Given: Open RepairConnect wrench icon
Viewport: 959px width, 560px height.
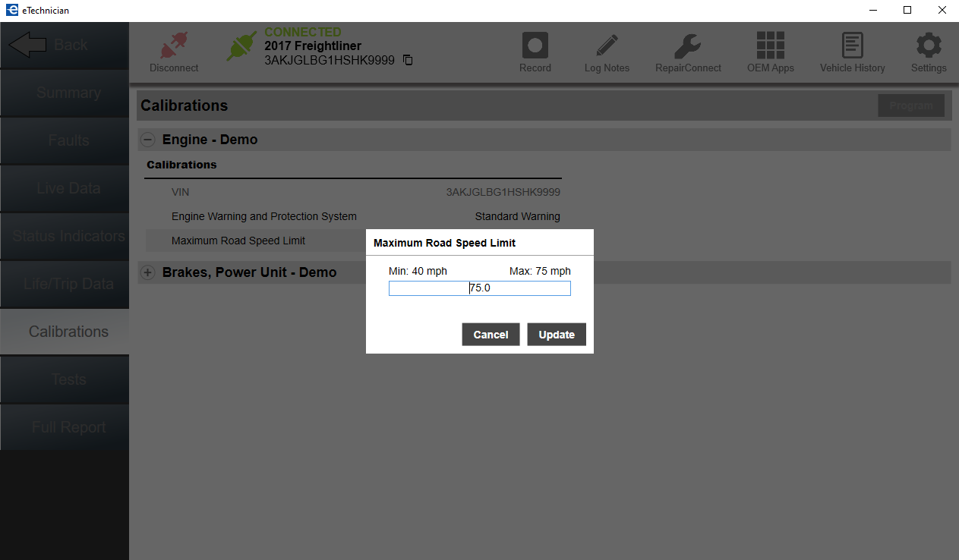Looking at the screenshot, I should (x=687, y=46).
